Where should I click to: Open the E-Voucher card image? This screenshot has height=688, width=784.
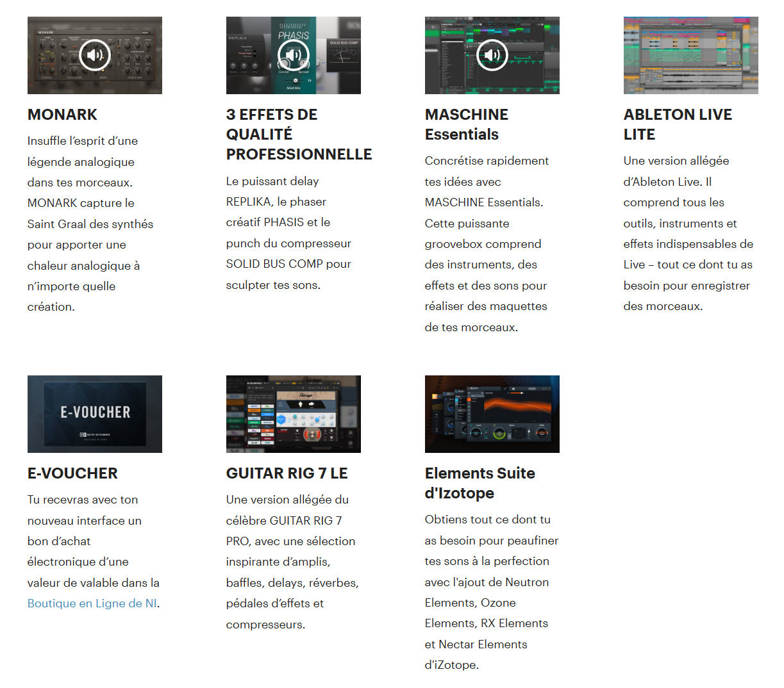point(95,414)
